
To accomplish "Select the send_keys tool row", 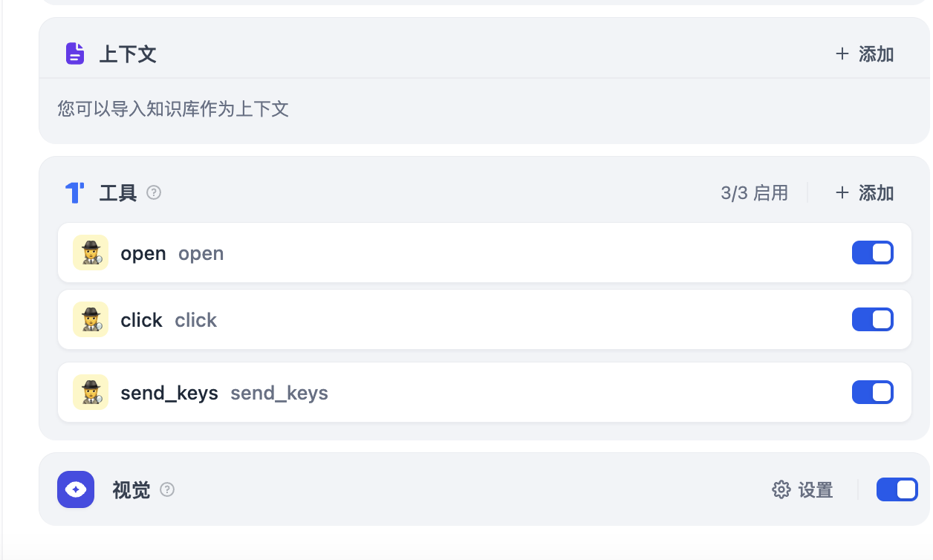I will [x=483, y=392].
